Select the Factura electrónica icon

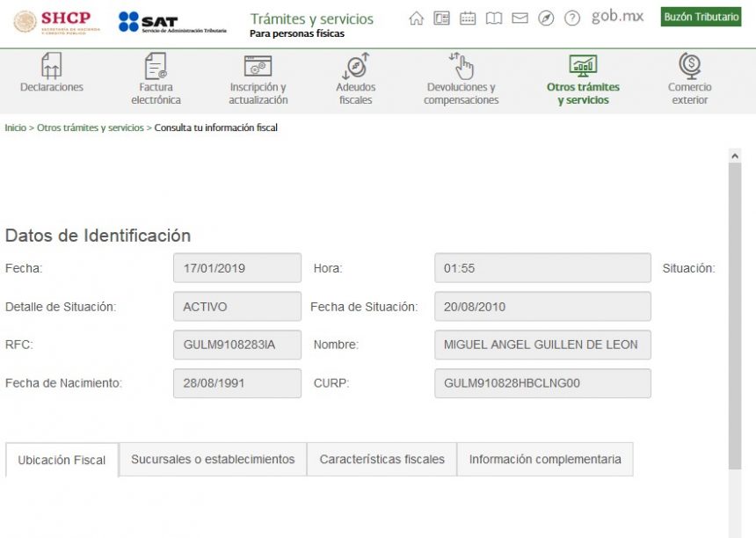tap(155, 81)
